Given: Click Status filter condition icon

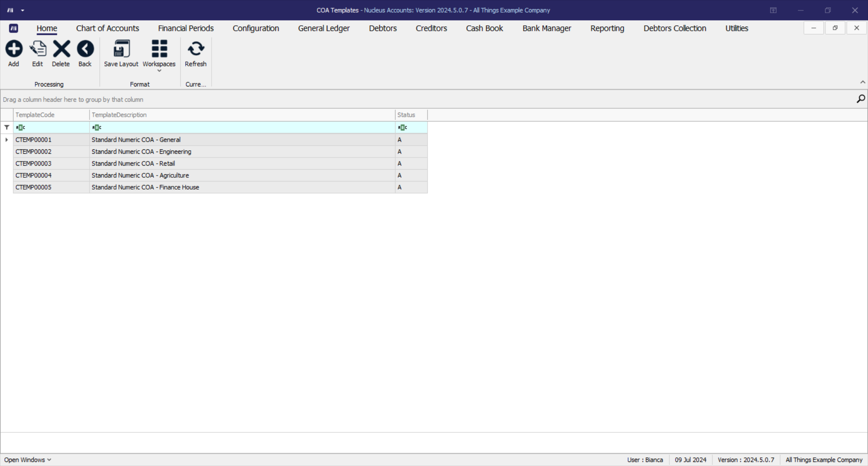Looking at the screenshot, I should point(402,128).
